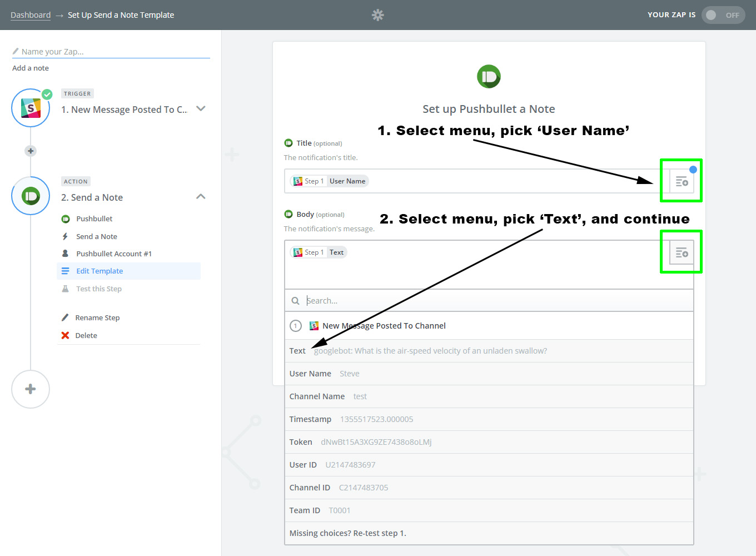Click the Pushbullet action step circle icon
Screen dimensions: 756x556
click(31, 196)
